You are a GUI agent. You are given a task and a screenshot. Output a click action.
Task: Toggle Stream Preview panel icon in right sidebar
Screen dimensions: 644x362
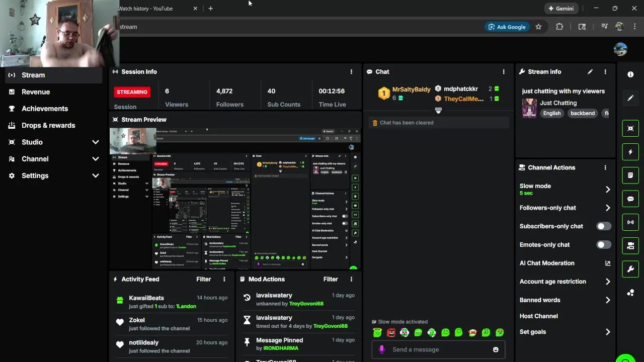click(x=630, y=128)
